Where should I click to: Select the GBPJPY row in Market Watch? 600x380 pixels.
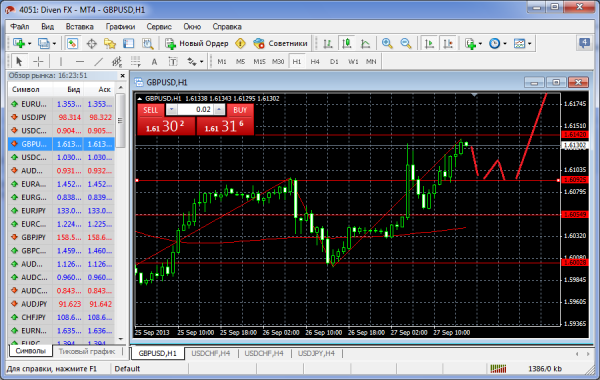point(61,237)
